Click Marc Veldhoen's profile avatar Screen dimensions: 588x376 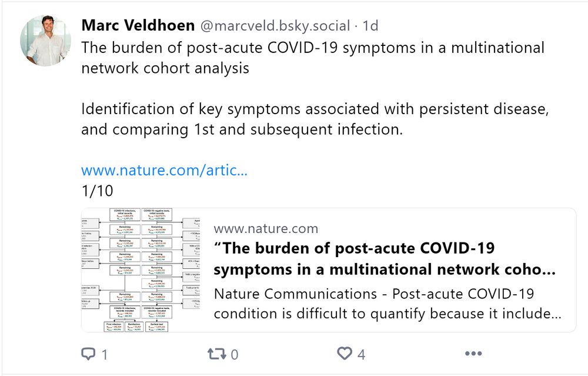click(45, 40)
